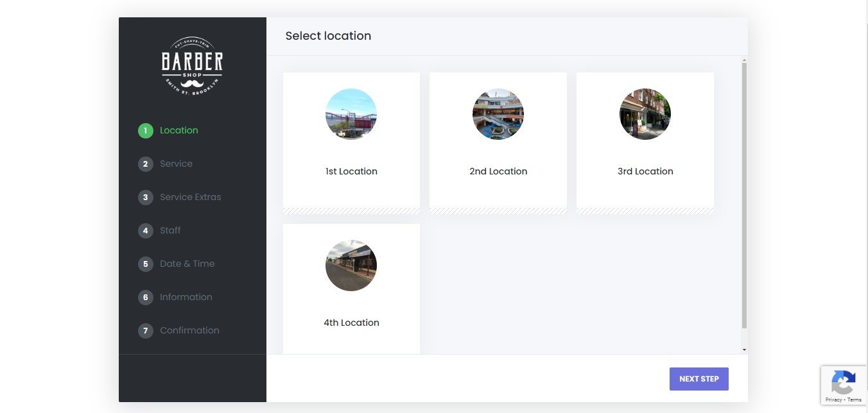
Task: Click the Barber Shop logo
Action: coord(192,66)
